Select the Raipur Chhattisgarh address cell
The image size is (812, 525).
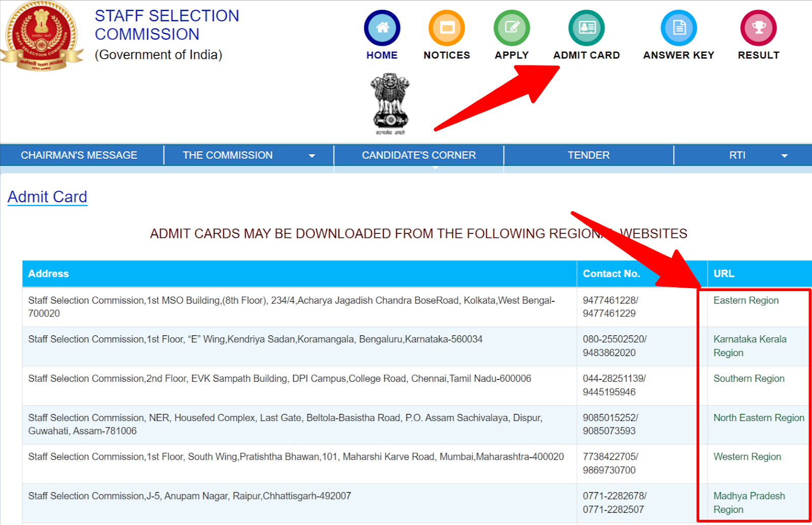[x=299, y=503]
